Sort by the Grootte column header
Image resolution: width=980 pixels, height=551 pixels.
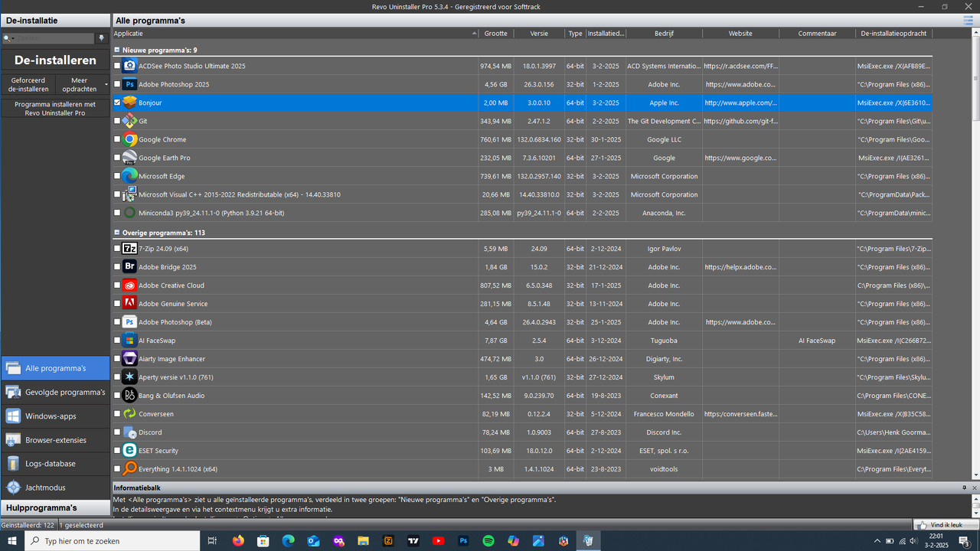click(x=495, y=34)
